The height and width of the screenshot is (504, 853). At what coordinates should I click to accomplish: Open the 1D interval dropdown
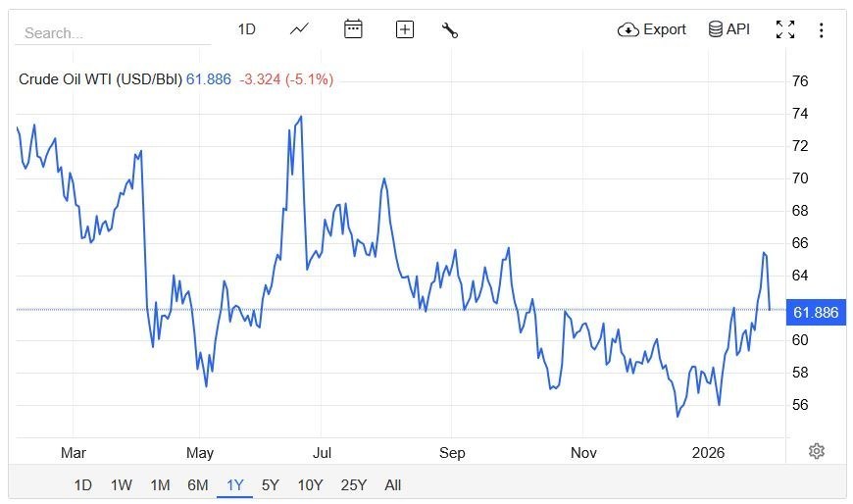pos(246,29)
